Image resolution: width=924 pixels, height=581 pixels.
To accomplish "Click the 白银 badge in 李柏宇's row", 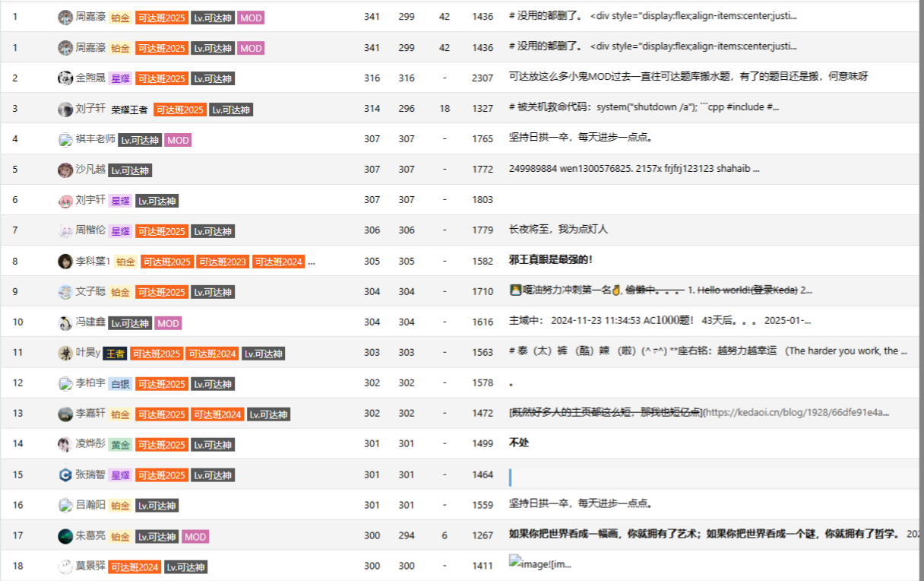I will 120,384.
